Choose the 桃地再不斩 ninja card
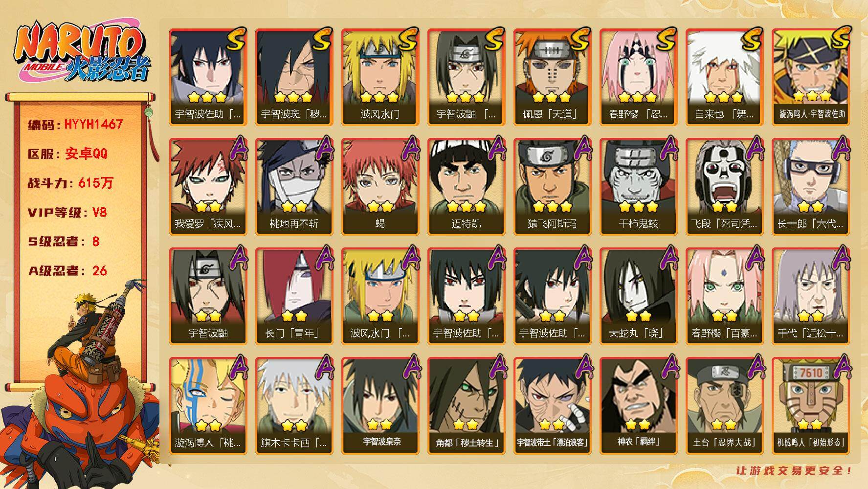 point(294,187)
